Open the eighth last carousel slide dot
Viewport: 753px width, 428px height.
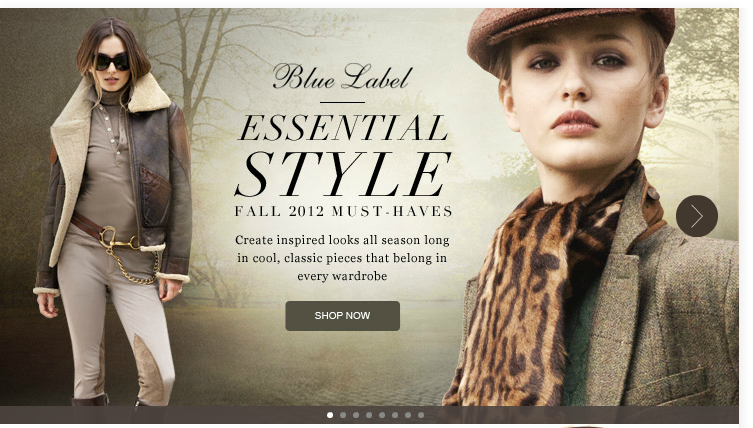(421, 415)
